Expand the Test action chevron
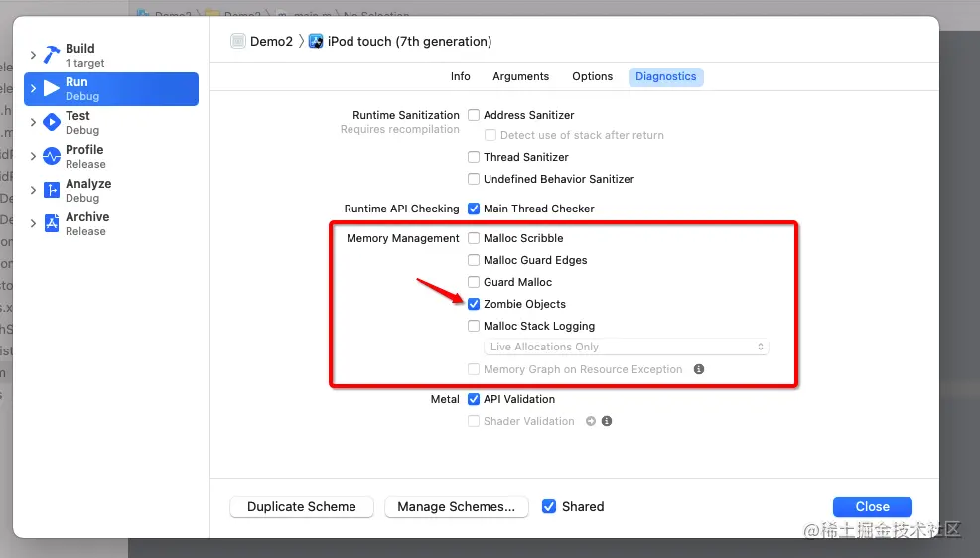This screenshot has width=980, height=558. pyautogui.click(x=33, y=122)
